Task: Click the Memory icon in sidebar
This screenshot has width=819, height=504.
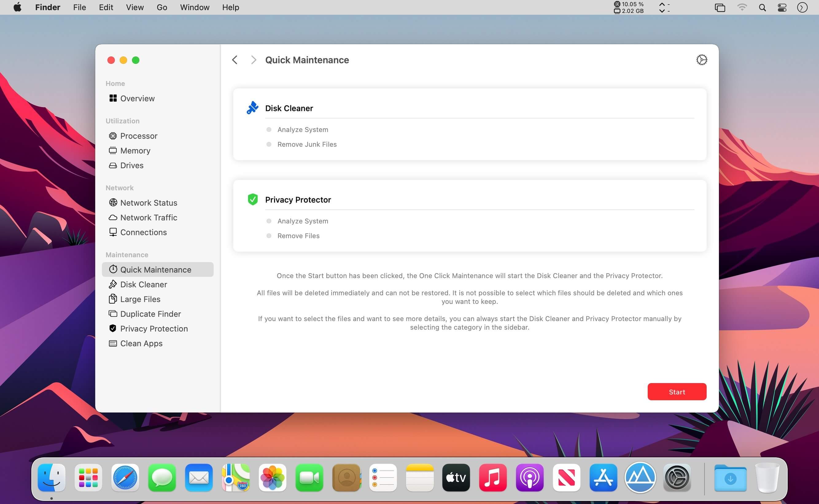Action: 113,151
